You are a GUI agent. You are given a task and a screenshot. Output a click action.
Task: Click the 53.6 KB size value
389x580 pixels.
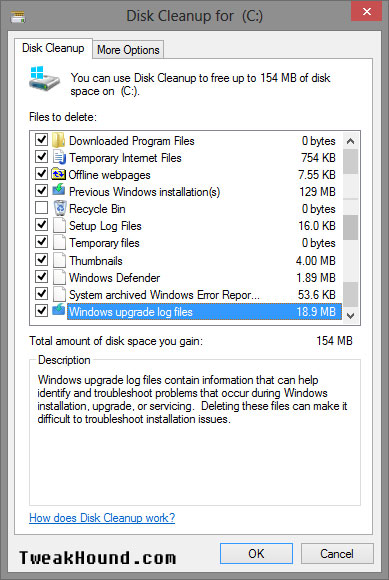pos(317,295)
